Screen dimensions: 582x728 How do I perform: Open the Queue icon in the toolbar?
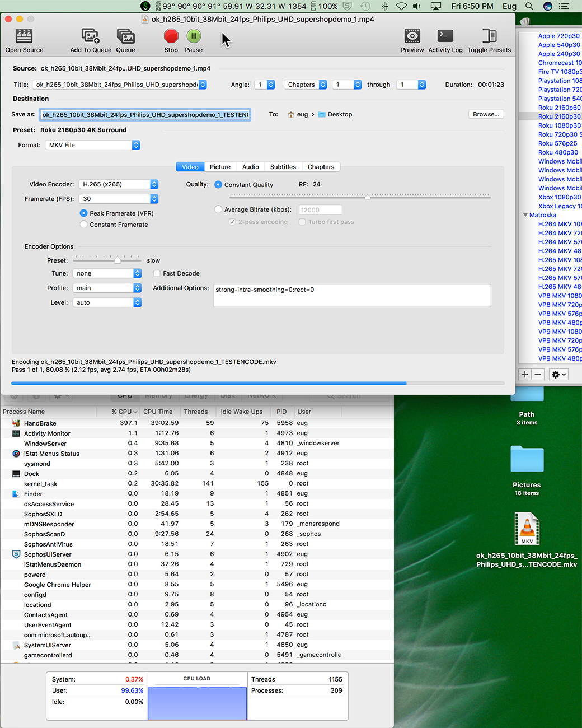point(125,36)
